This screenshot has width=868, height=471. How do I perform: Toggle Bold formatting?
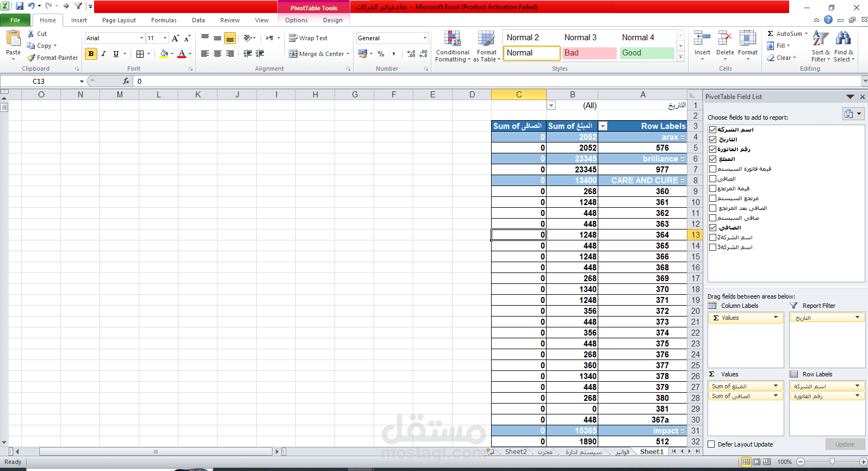91,54
